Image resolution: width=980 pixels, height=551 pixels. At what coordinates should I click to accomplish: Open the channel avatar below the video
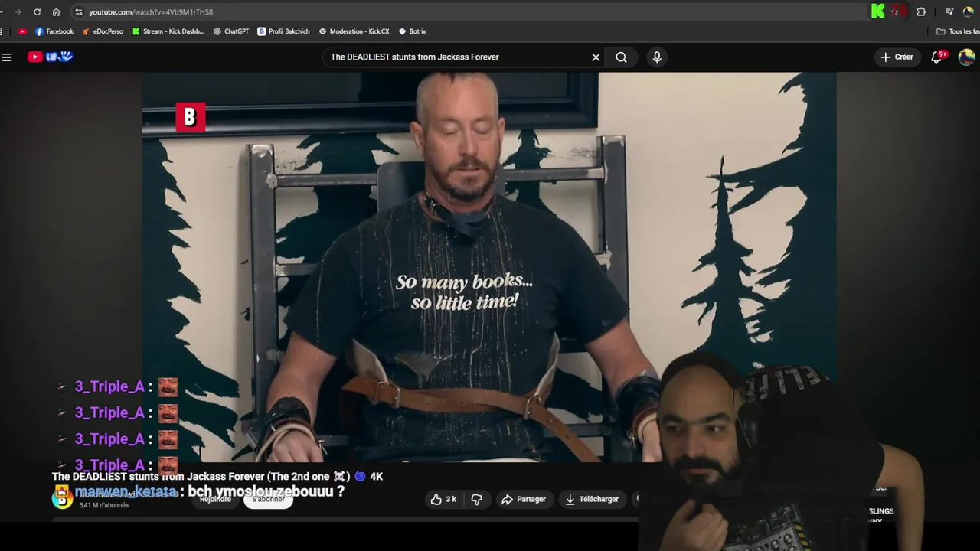62,499
